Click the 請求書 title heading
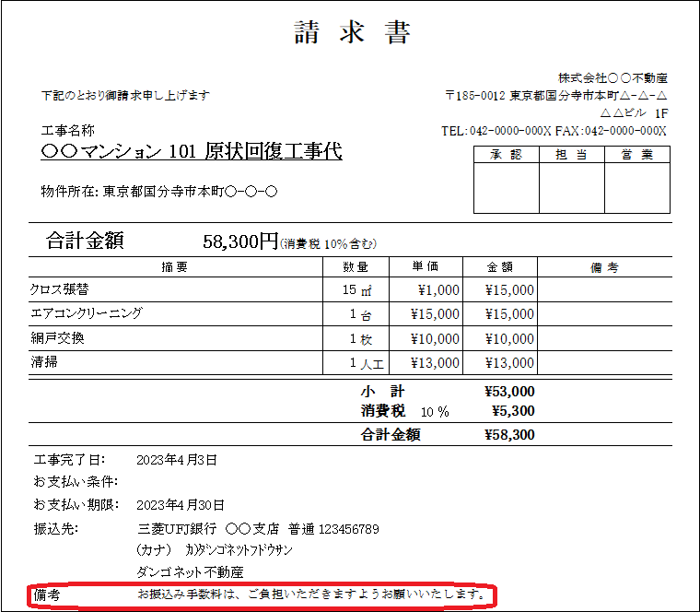 352,33
